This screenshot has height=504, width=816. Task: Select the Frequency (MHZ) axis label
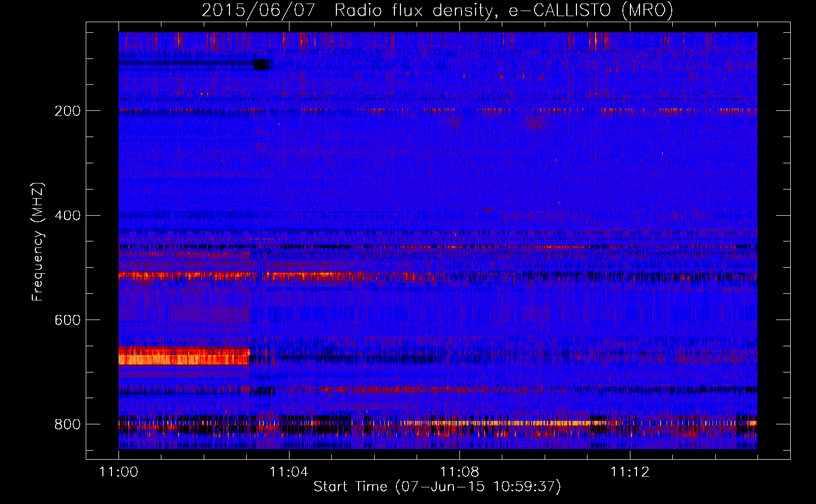click(x=38, y=242)
